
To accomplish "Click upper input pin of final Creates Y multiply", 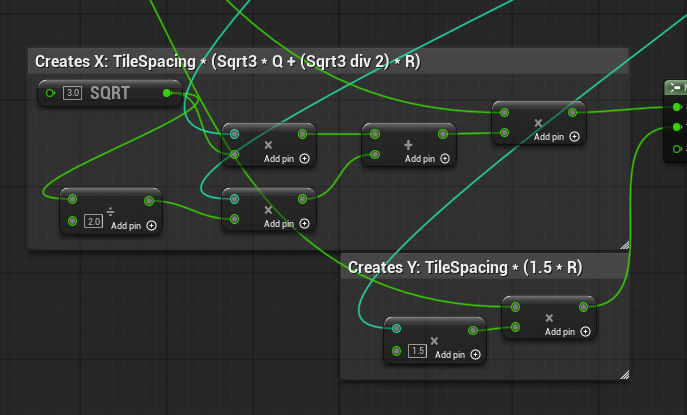I will 515,307.
